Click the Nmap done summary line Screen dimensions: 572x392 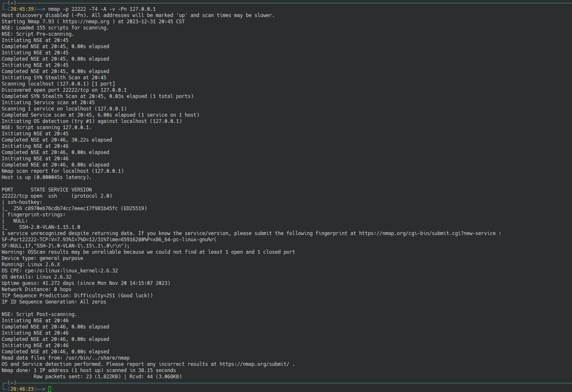point(89,370)
